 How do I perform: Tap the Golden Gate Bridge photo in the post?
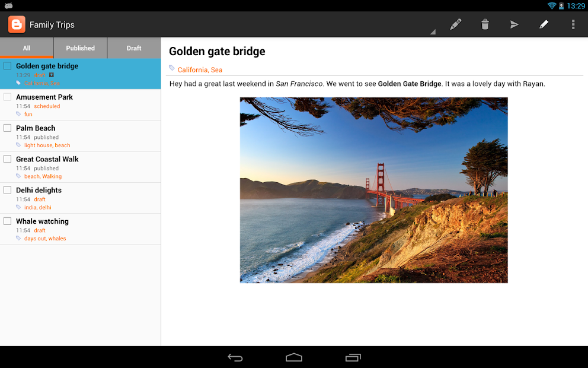tap(373, 190)
